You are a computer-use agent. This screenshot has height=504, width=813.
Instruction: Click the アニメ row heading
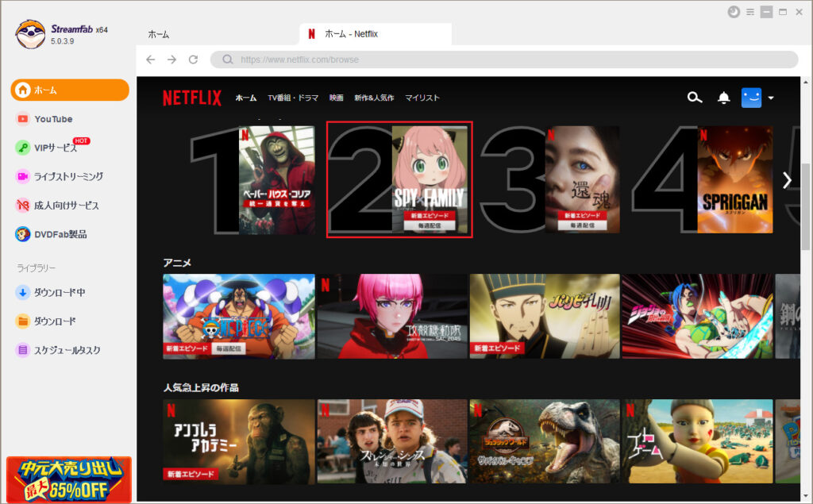pyautogui.click(x=177, y=263)
